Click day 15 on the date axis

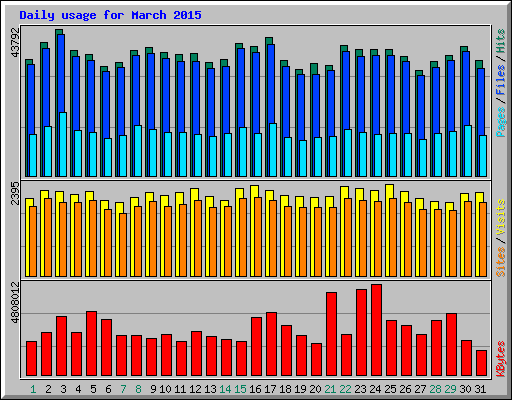coord(240,389)
